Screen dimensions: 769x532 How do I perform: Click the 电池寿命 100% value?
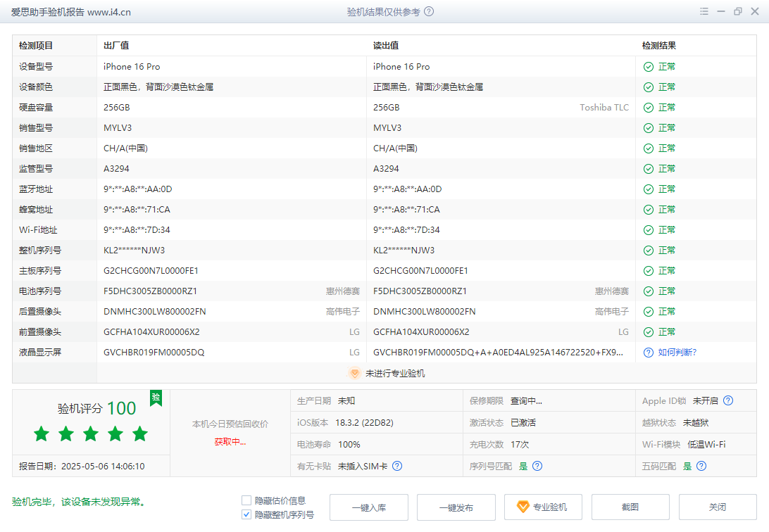pos(349,444)
